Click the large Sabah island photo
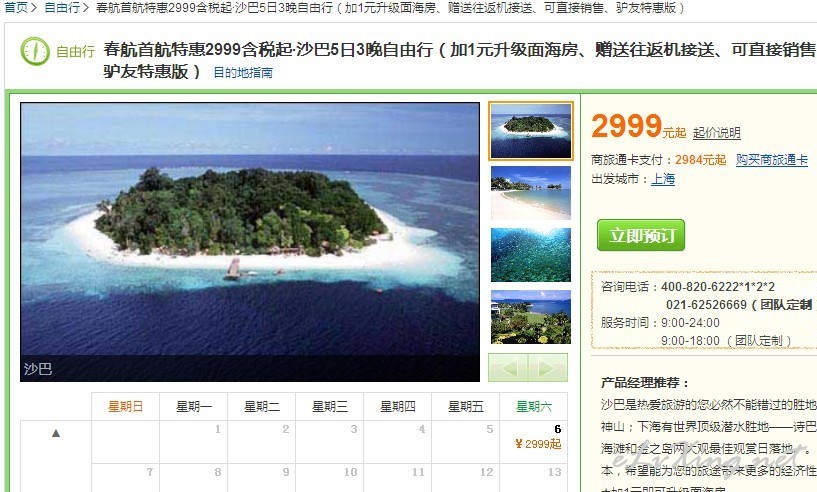Viewport: 817px width, 492px height. (x=250, y=242)
